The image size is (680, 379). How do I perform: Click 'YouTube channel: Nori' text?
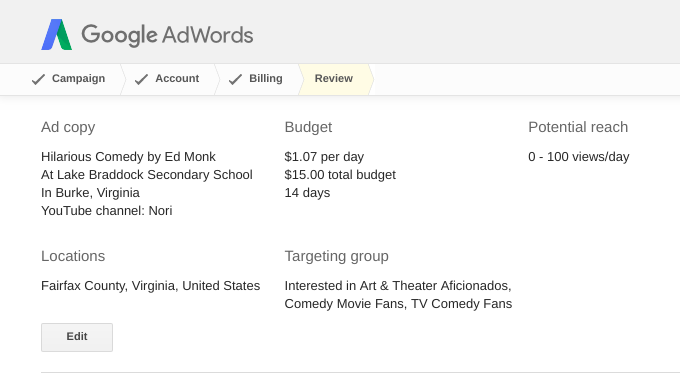point(107,211)
